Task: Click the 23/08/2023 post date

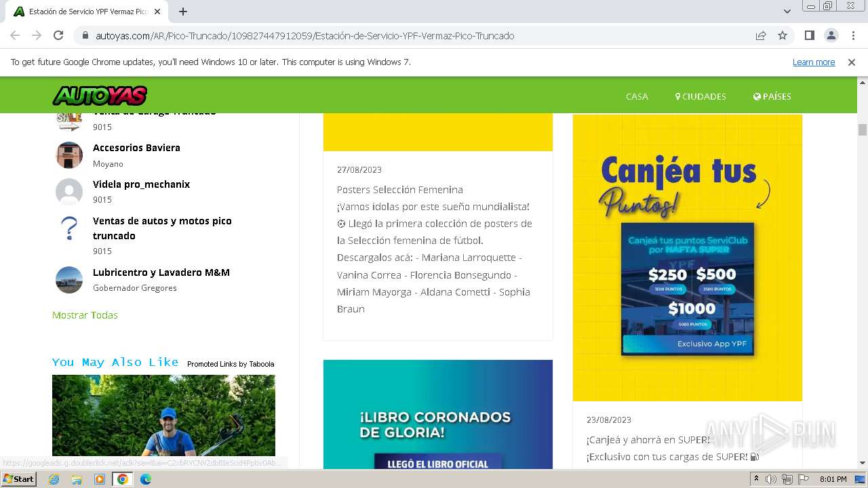Action: 609,420
